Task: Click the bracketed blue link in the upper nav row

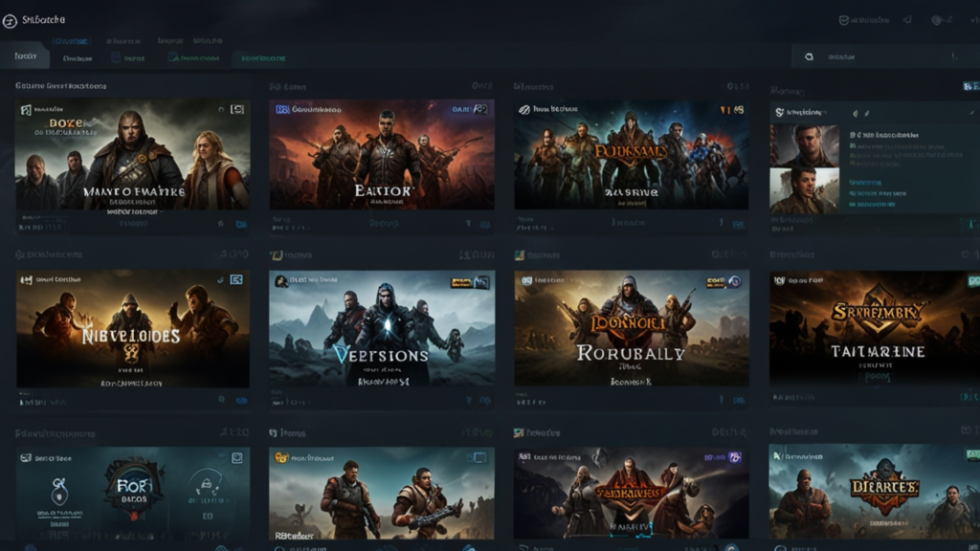Action: coord(71,41)
